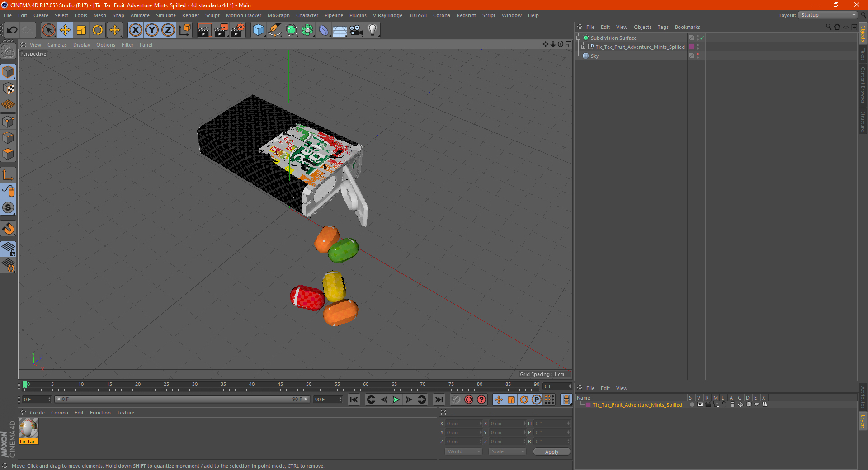Screen dimensions: 868x470
Task: Toggle visibility dots for Tic_Tac null
Action: click(698, 47)
